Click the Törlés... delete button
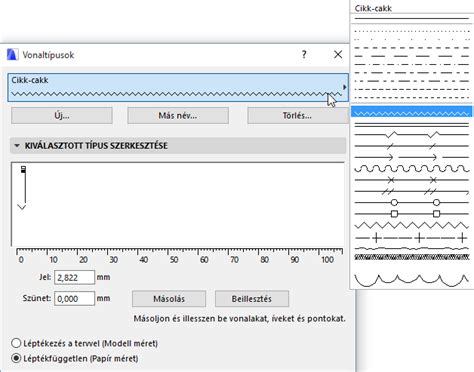The image size is (474, 372). [x=297, y=116]
